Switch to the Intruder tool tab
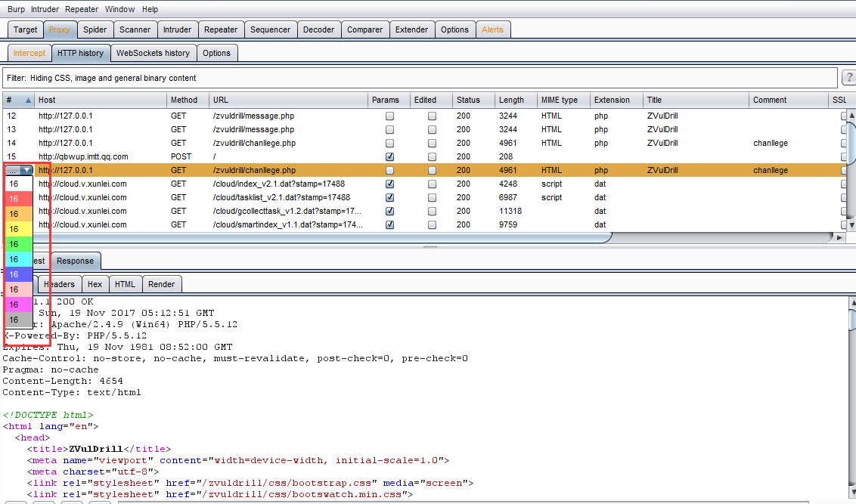The image size is (856, 504). [178, 29]
